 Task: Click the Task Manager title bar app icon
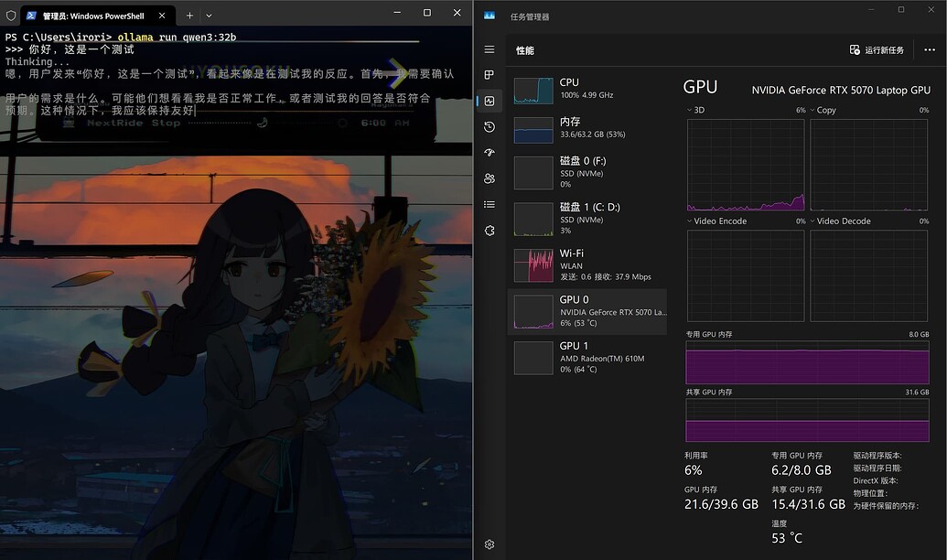[x=490, y=16]
